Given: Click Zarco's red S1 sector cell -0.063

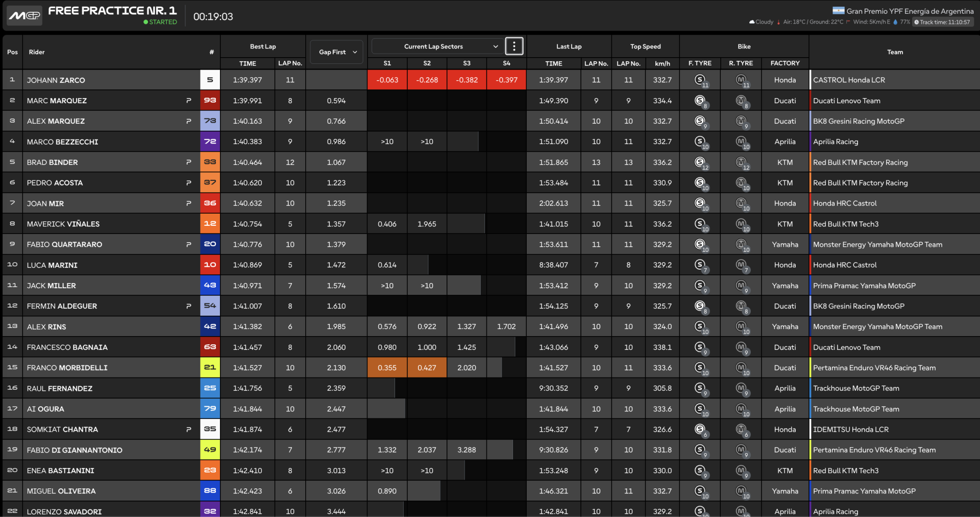Looking at the screenshot, I should [387, 80].
